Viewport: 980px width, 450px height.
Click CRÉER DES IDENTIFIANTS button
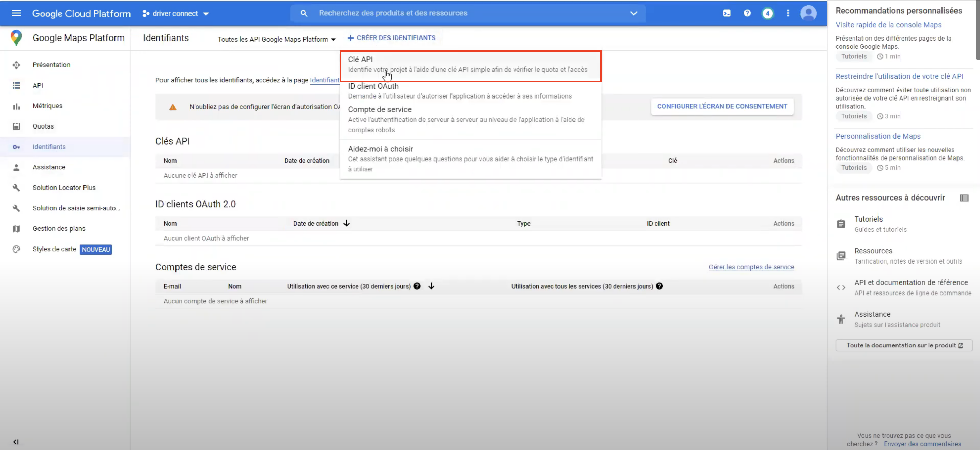pyautogui.click(x=392, y=38)
